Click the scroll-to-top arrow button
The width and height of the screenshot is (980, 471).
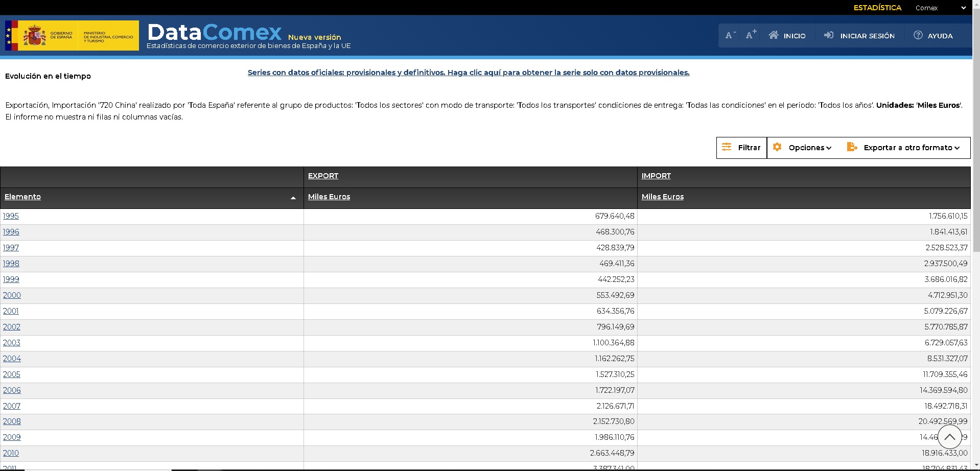coord(949,437)
